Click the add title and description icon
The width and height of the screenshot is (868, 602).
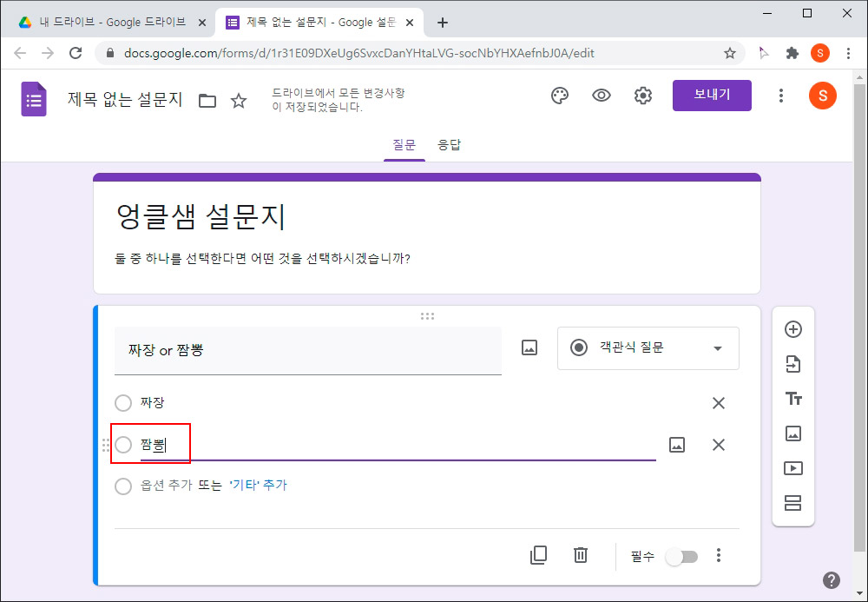(792, 399)
